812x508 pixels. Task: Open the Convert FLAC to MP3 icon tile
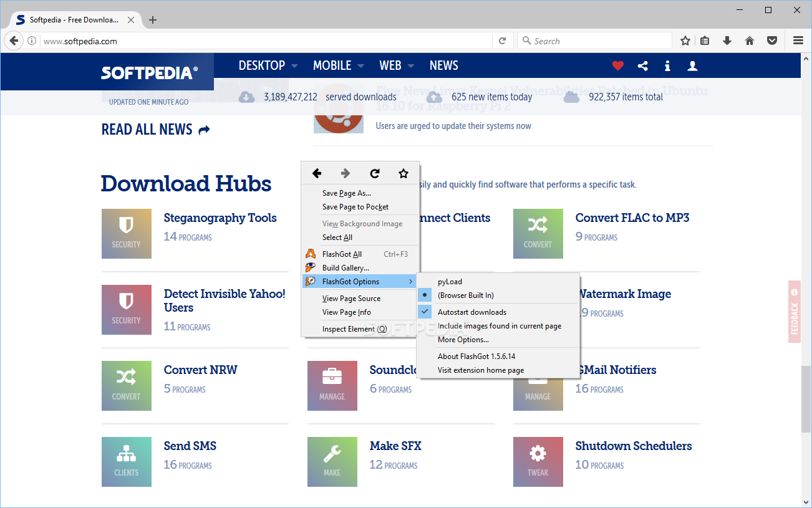(x=538, y=234)
